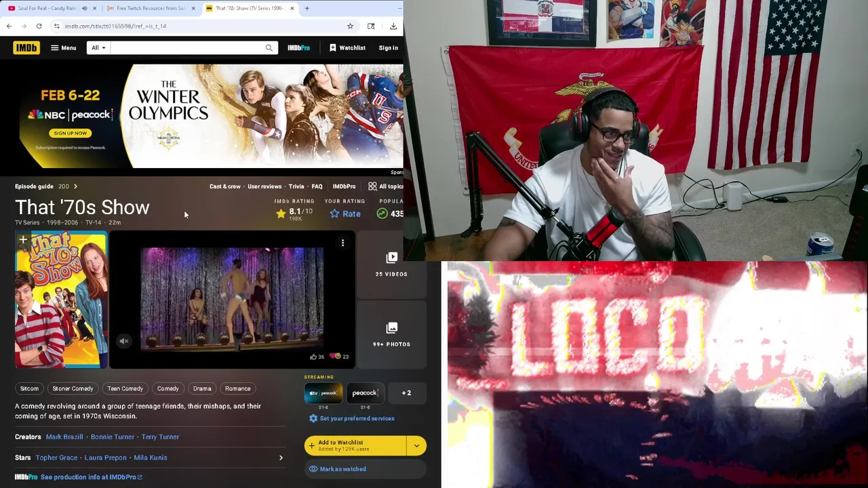Expand the Stars row chevron
The image size is (868, 488).
tap(281, 457)
